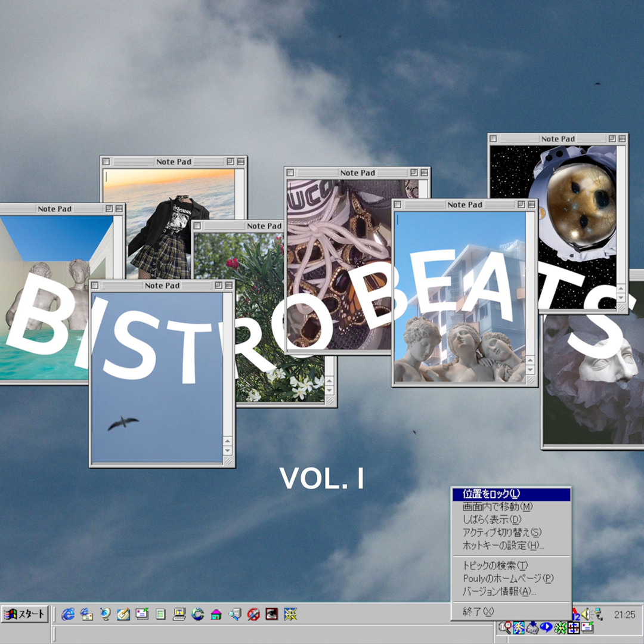The image size is (644, 644).
Task: Open the speaker volume tray icon
Action: tap(586, 614)
